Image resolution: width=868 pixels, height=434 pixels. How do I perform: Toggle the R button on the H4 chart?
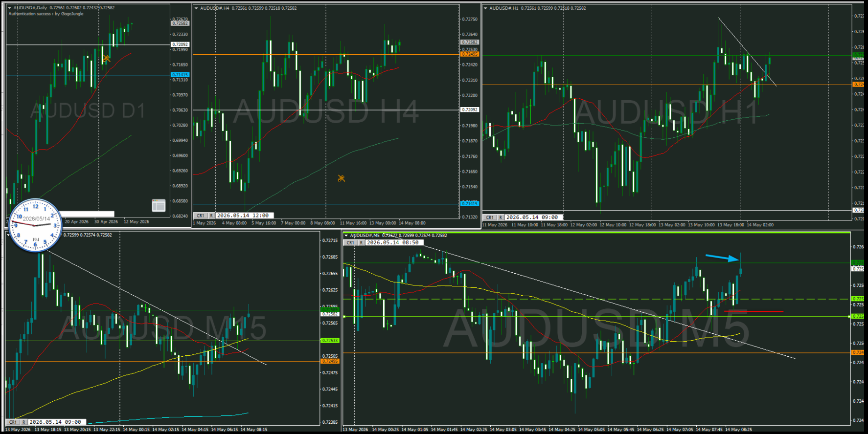[211, 216]
